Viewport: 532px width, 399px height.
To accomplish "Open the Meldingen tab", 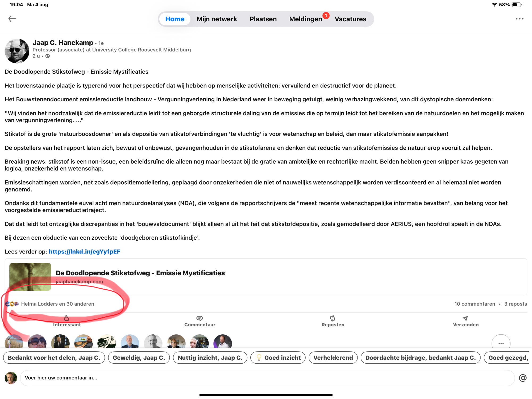I will [x=305, y=19].
